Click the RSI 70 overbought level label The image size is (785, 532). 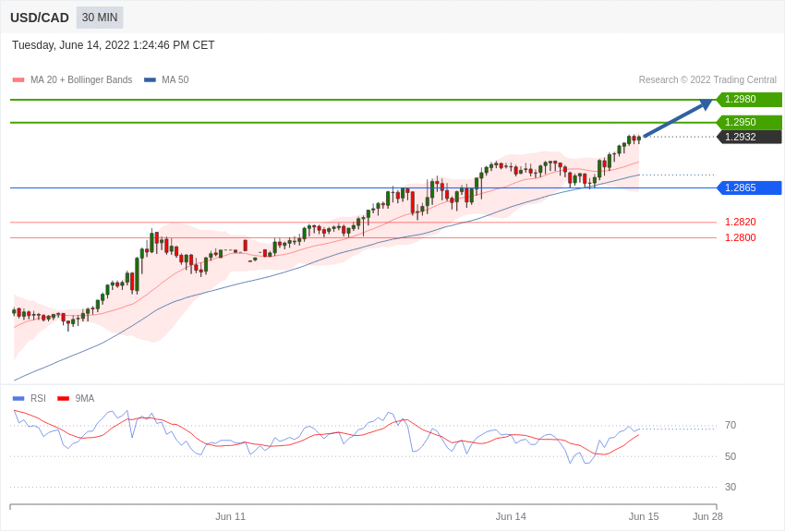click(x=731, y=425)
